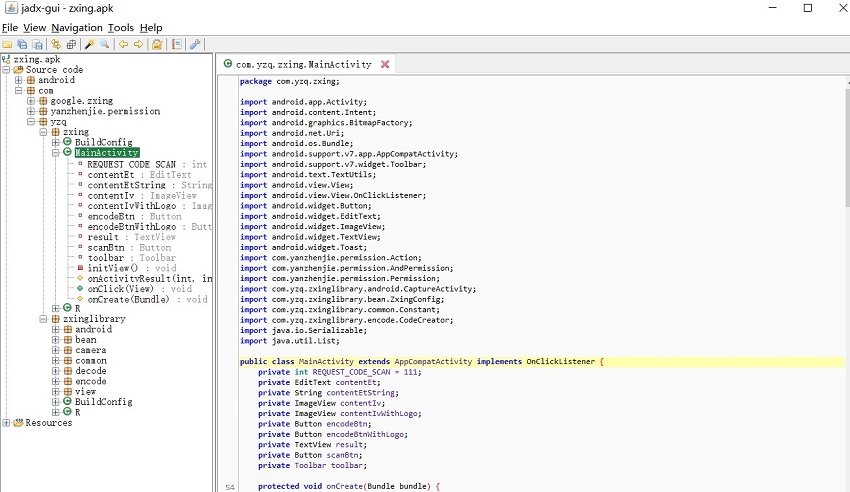The width and height of the screenshot is (850, 492).
Task: Open a file with the folder toolbar icon
Action: pyautogui.click(x=8, y=44)
